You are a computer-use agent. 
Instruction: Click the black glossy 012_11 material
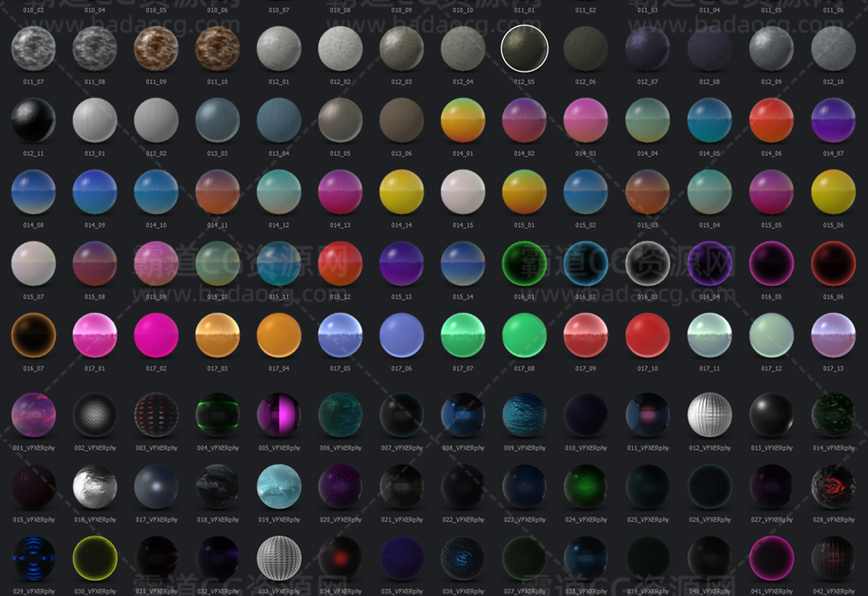(x=33, y=120)
